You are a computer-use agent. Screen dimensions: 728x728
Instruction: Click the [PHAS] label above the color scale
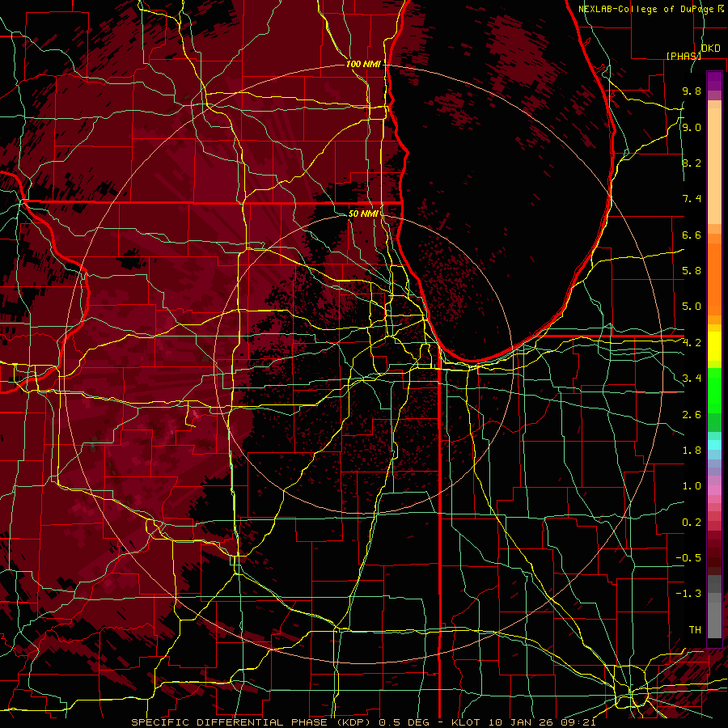tap(684, 56)
